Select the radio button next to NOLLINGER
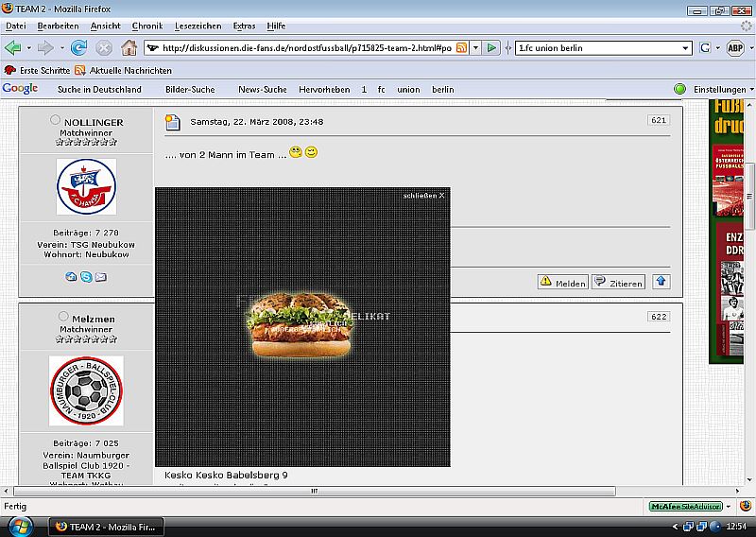Viewport: 756px width, 537px height. pyautogui.click(x=55, y=121)
